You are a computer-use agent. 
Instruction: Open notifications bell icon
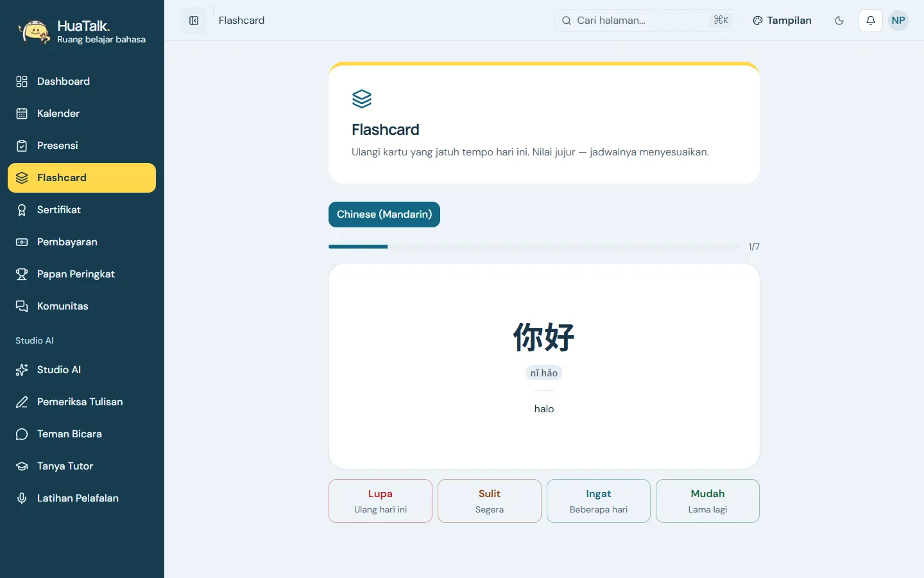[871, 21]
